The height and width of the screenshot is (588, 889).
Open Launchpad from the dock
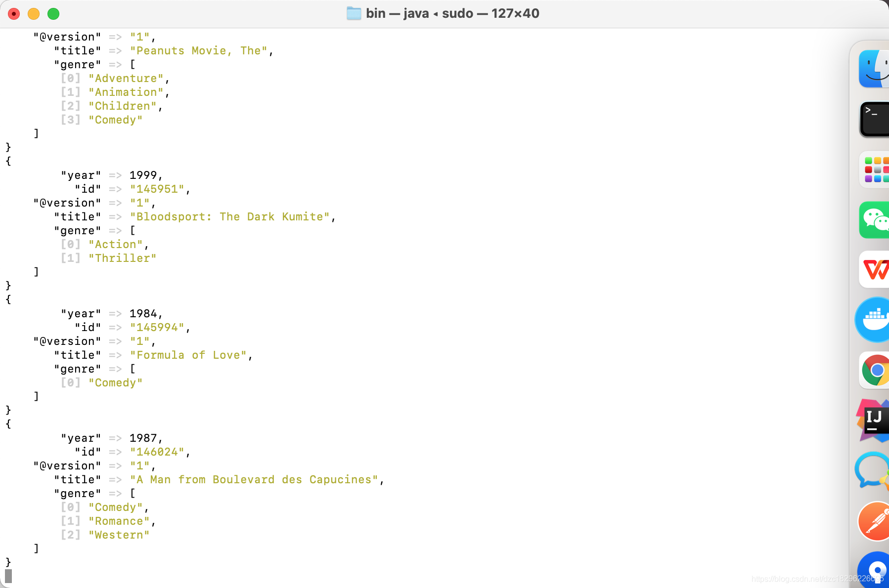pyautogui.click(x=874, y=170)
